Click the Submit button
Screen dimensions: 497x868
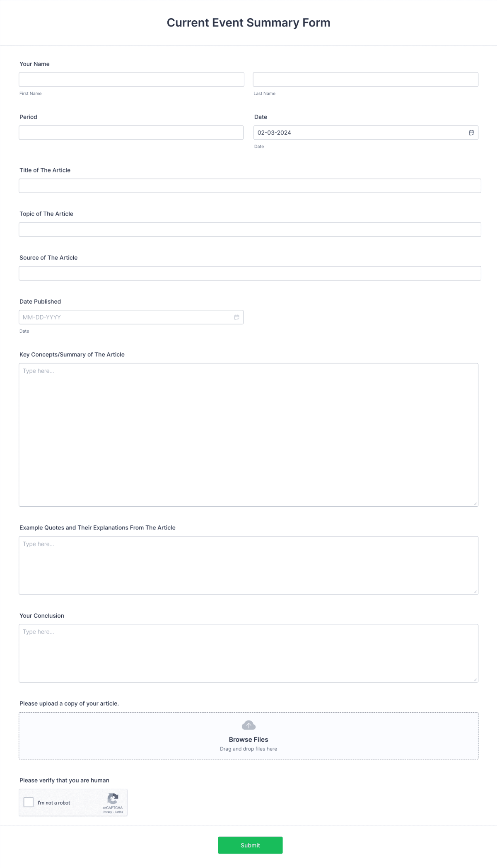(x=250, y=845)
